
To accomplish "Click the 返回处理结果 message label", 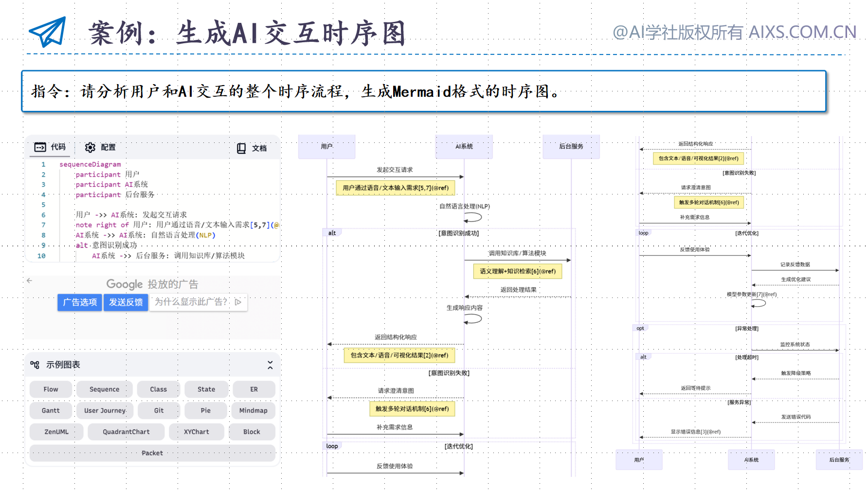I will click(x=519, y=290).
